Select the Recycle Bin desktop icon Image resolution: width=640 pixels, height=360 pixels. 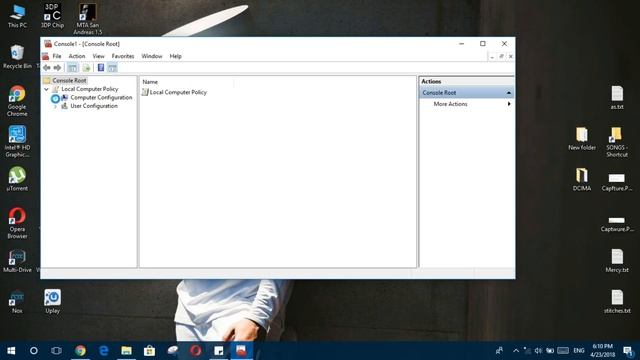pyautogui.click(x=17, y=56)
